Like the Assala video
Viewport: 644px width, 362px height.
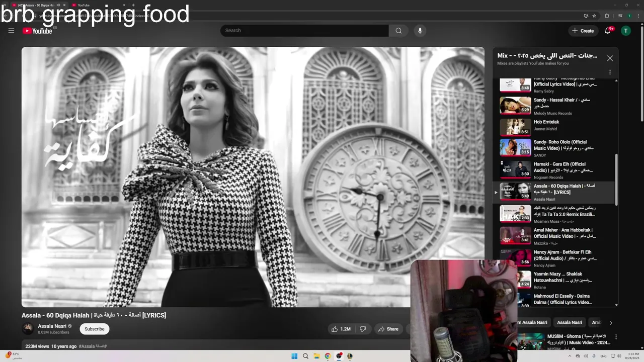click(341, 329)
